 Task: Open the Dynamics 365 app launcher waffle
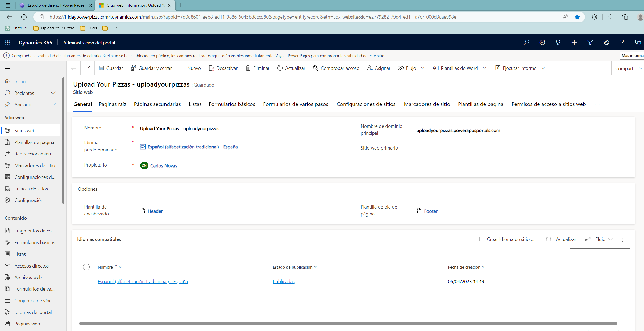coord(8,42)
